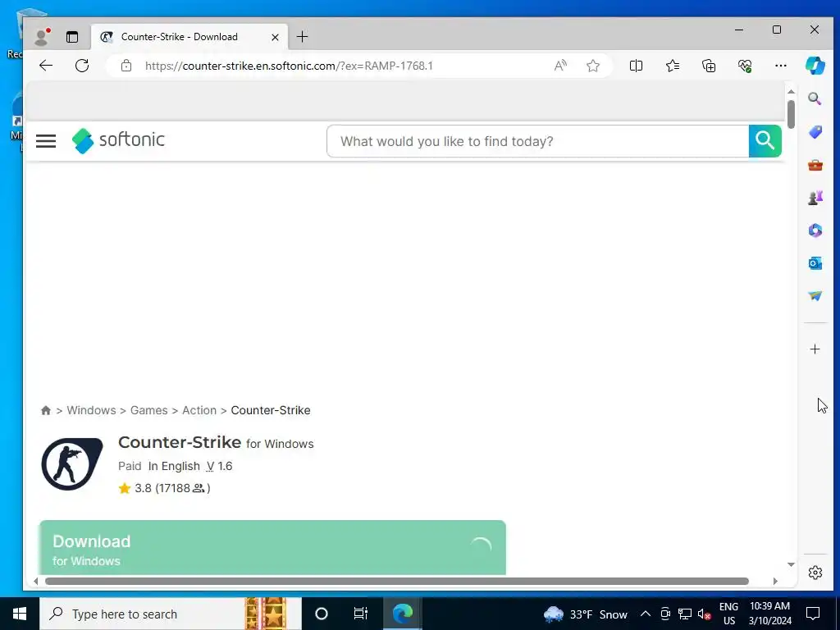Open the Tab actions menu

(x=72, y=37)
